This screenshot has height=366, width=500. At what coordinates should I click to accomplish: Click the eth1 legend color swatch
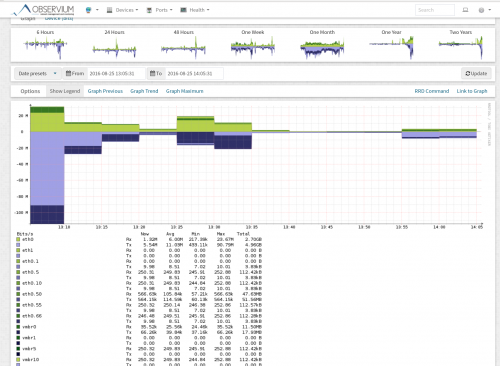click(18, 250)
